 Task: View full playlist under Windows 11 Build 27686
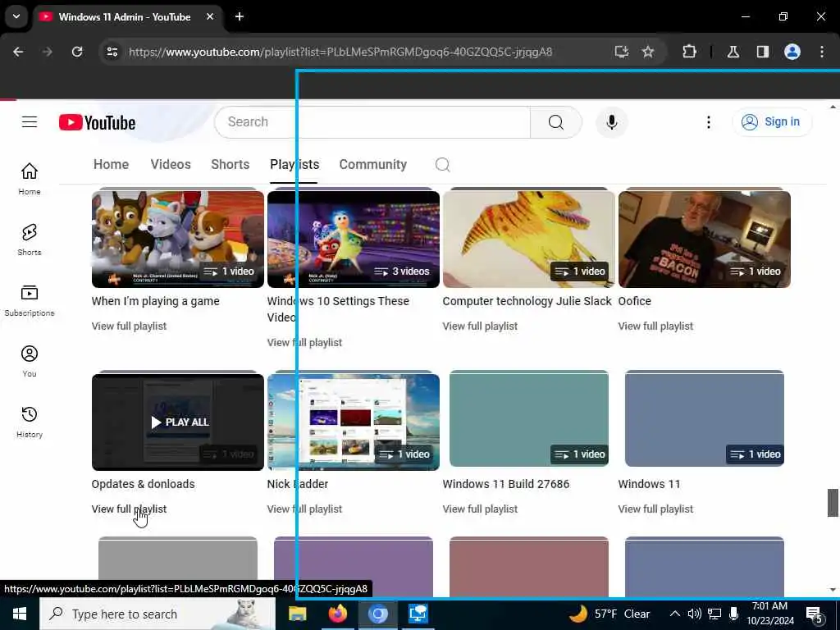(x=480, y=509)
